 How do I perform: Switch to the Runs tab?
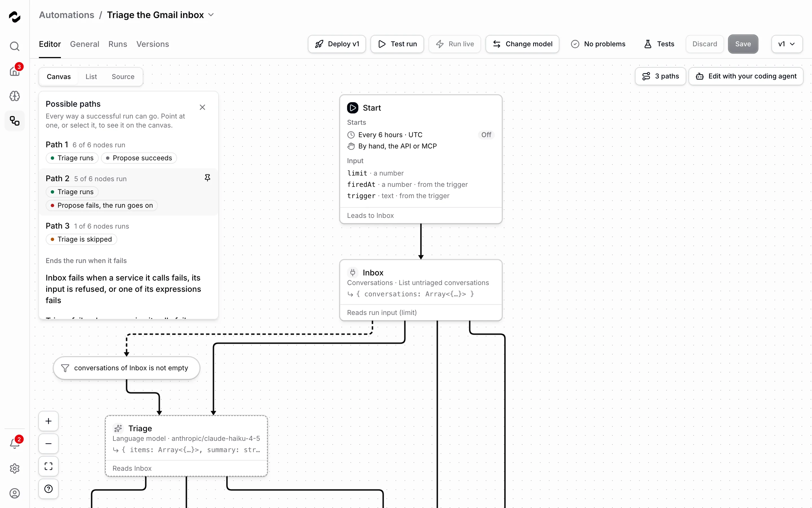pyautogui.click(x=118, y=44)
